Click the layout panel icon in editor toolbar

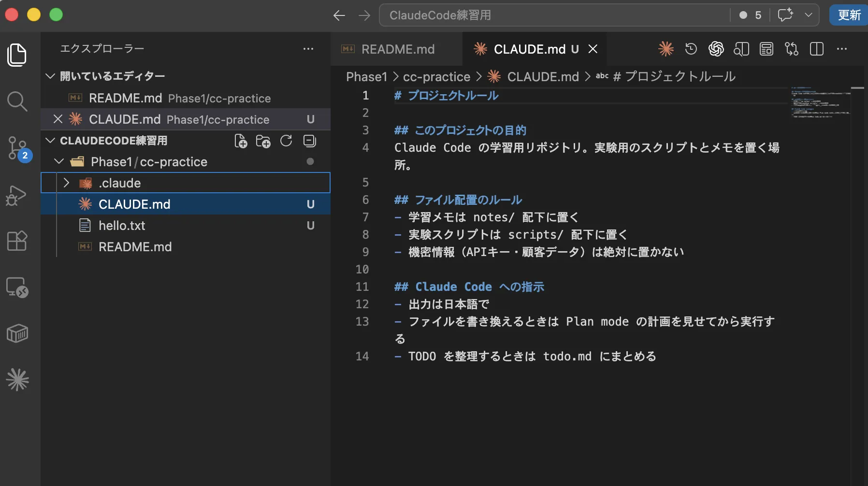(x=767, y=49)
